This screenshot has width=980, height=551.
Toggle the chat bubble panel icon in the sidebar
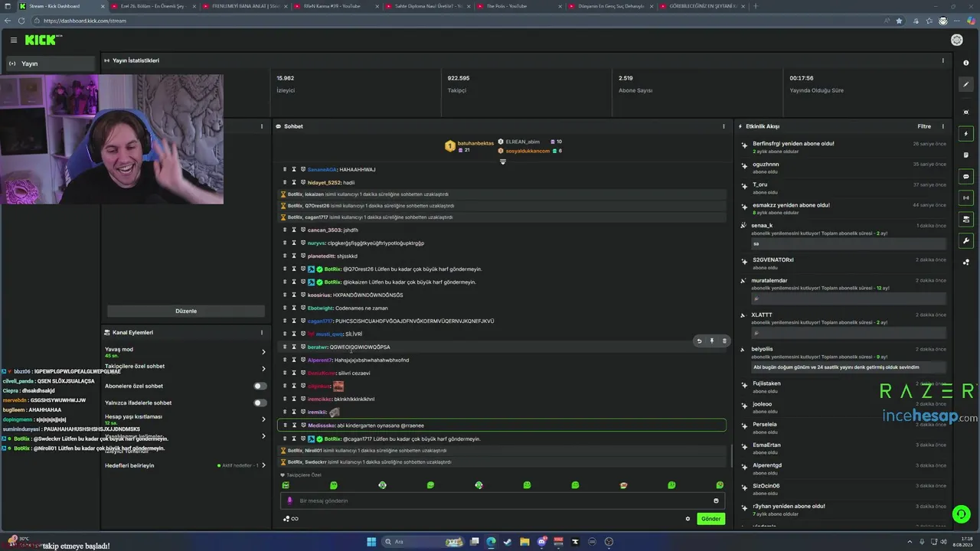966,176
